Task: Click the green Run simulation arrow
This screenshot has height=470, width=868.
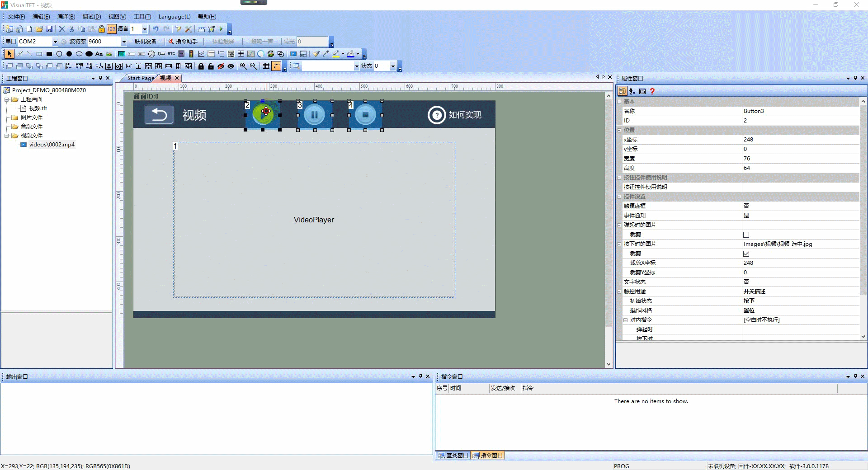Action: [x=221, y=29]
